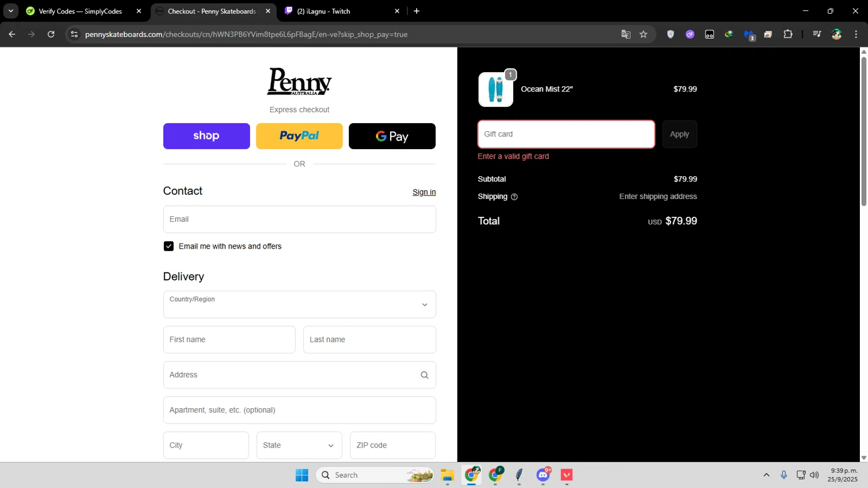The width and height of the screenshot is (868, 488).
Task: Open the Extensions puzzle piece menu
Action: tap(788, 34)
